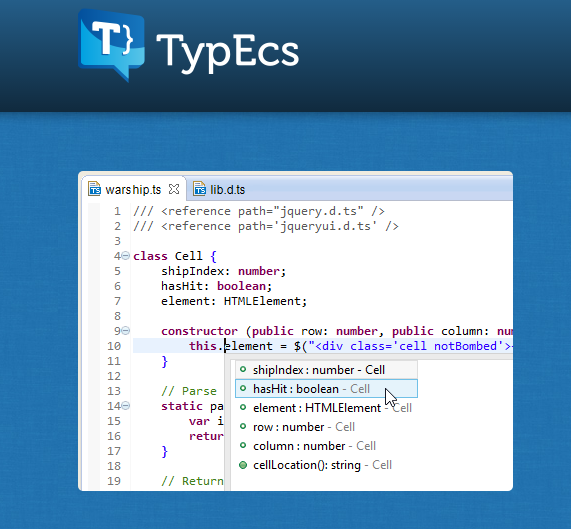Screen dimensions: 571x529
Task: Click the field icon beside element suggestion
Action: [243, 408]
